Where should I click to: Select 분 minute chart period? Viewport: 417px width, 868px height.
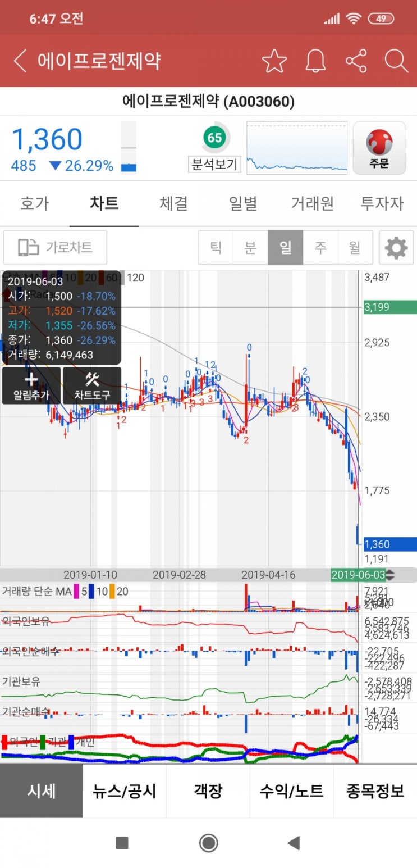tap(250, 247)
